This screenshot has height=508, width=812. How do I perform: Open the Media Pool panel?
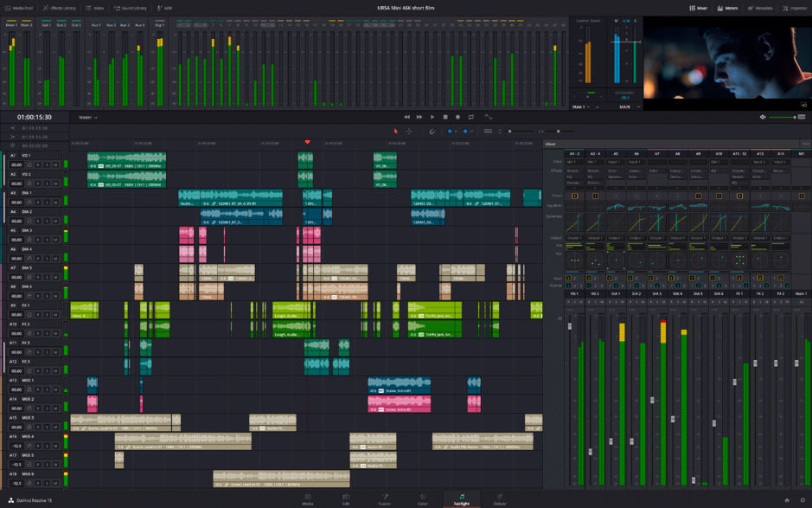tap(19, 6)
